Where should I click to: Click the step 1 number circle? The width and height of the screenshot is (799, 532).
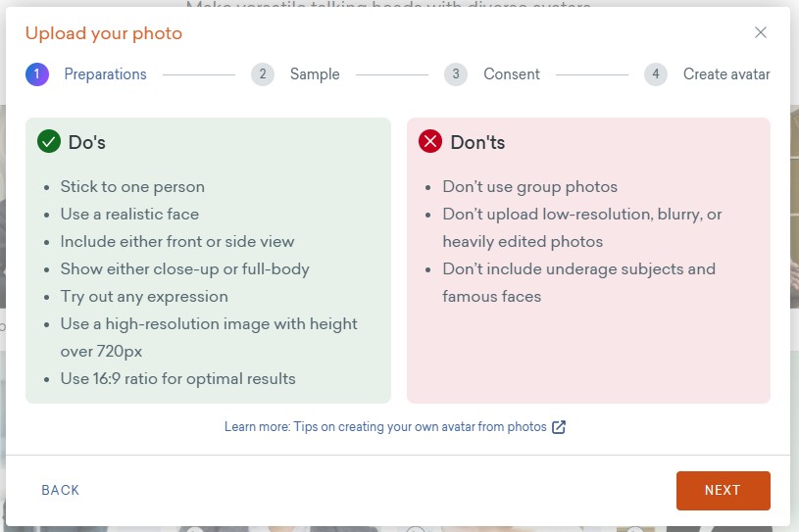click(x=37, y=74)
